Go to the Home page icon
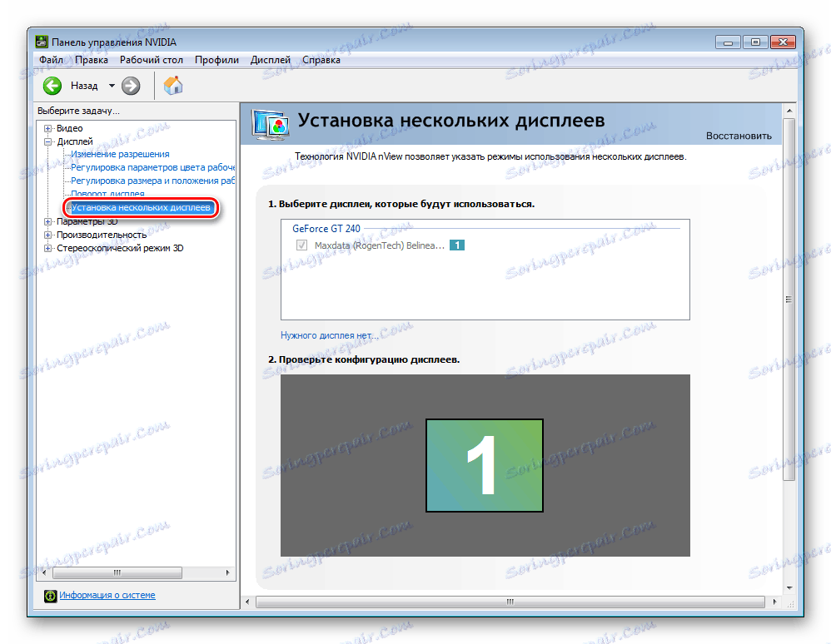The height and width of the screenshot is (644, 831). point(172,85)
